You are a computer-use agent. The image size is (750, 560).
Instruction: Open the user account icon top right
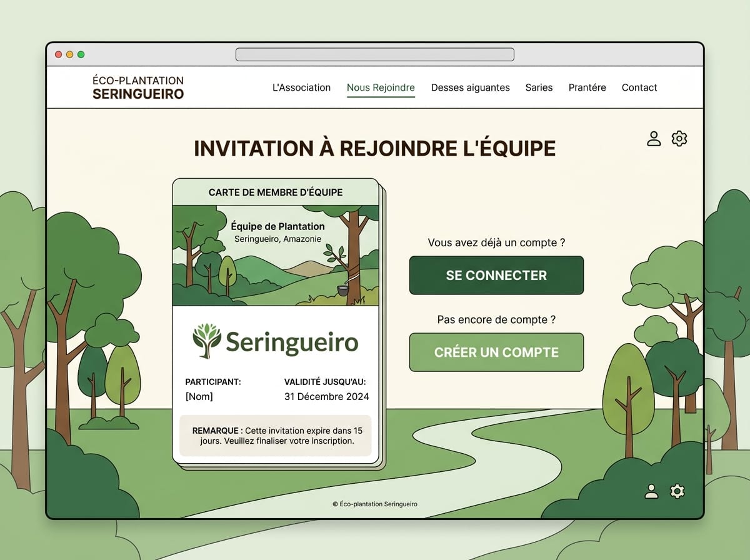(x=654, y=139)
